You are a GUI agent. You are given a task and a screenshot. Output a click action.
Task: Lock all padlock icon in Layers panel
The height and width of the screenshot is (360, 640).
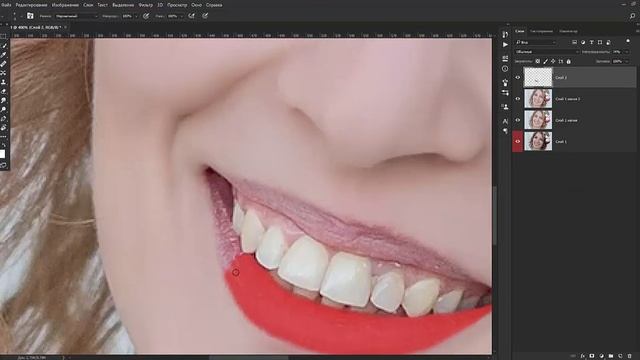[569, 61]
